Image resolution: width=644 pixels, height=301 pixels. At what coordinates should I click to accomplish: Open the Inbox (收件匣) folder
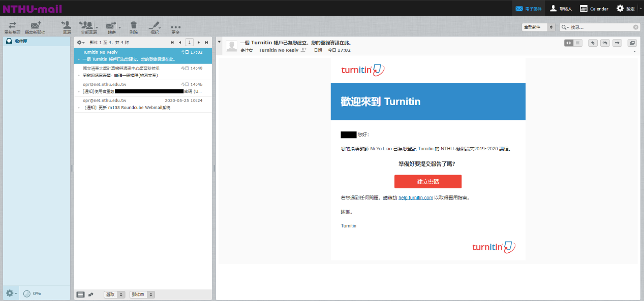pos(37,41)
